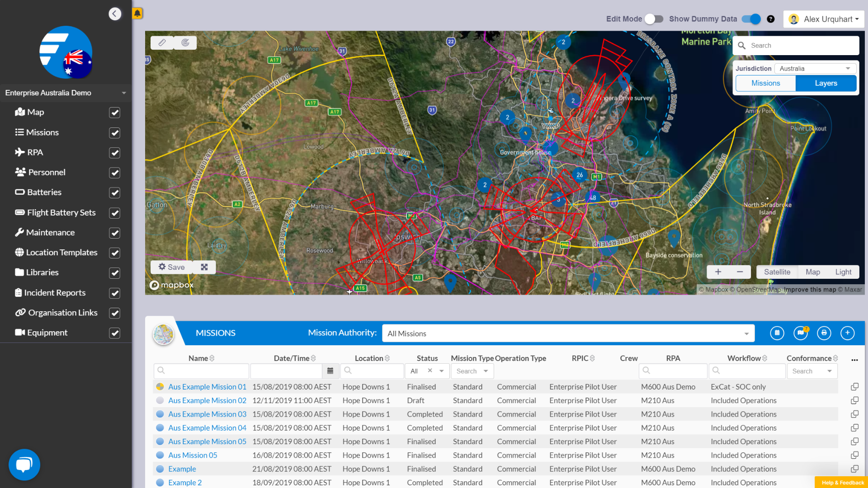Click the fullscreen expand map icon

tap(204, 267)
